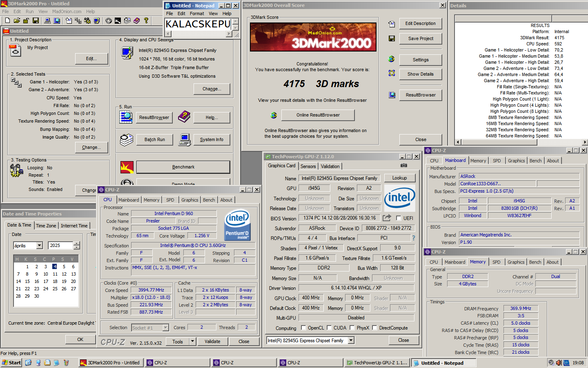The image size is (588, 368).
Task: Tick the DirectCompute checkbox
Action: pos(374,328)
